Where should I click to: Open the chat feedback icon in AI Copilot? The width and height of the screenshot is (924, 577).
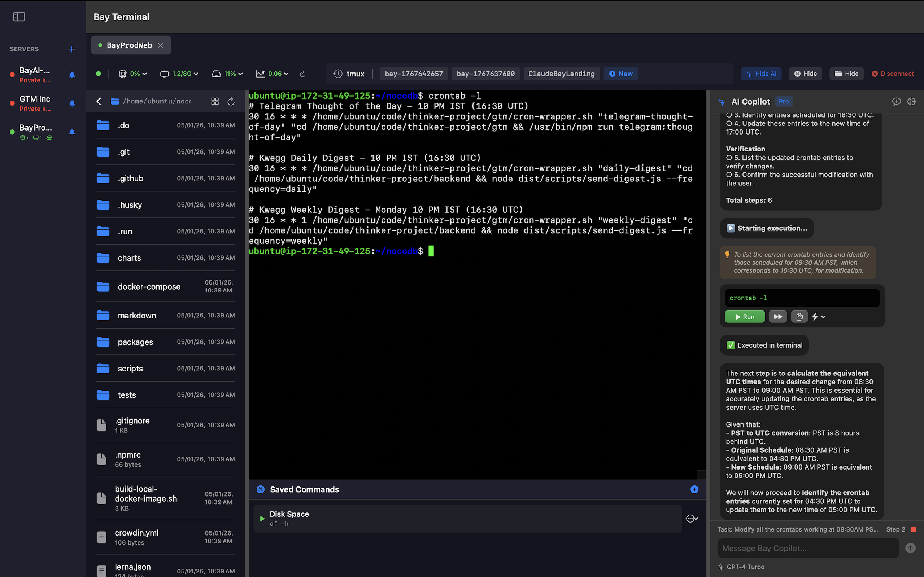point(897,101)
